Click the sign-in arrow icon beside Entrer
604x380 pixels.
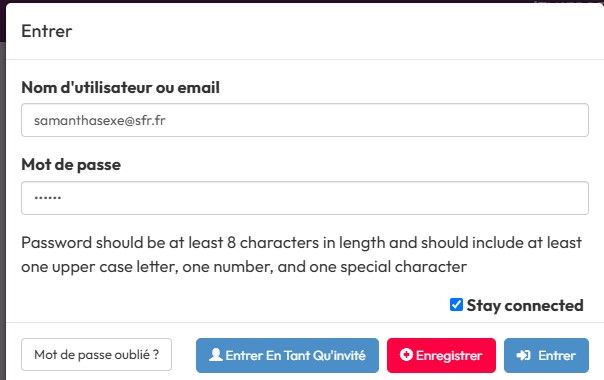[x=523, y=355]
